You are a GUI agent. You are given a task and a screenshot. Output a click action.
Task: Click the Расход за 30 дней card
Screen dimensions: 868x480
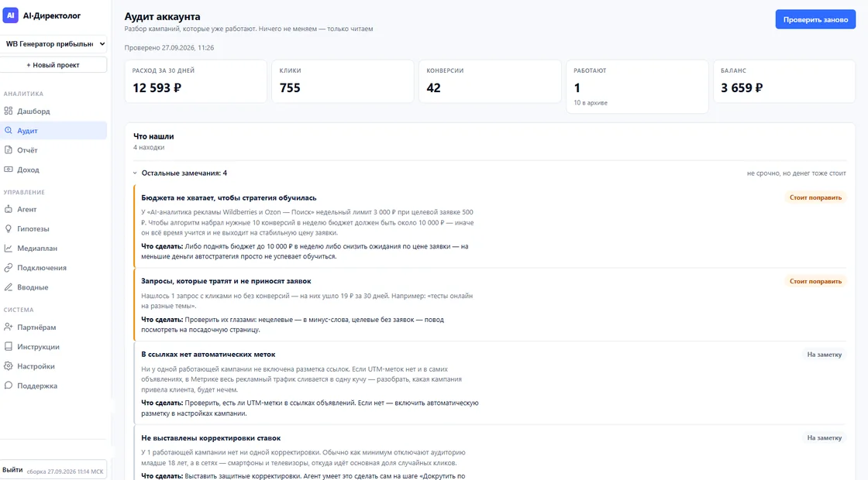coord(195,81)
